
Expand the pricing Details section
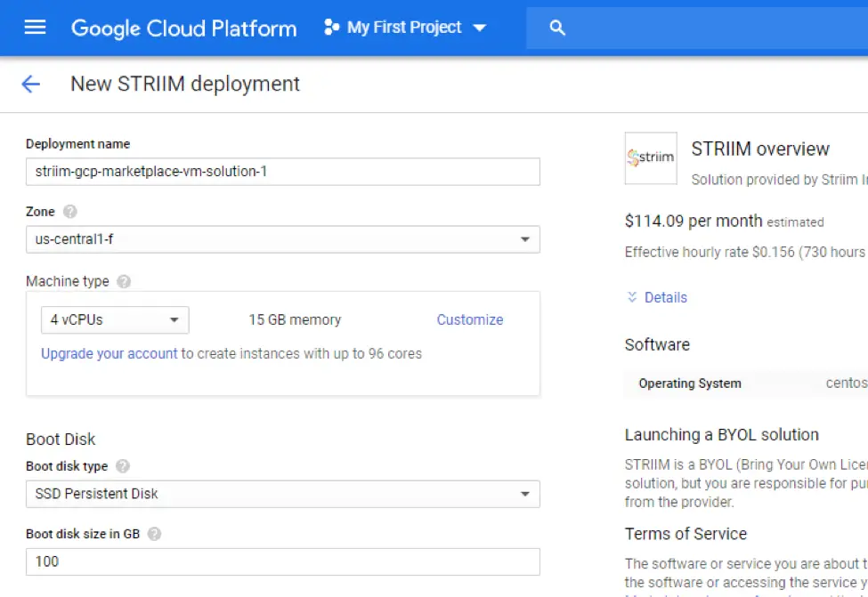pyautogui.click(x=657, y=297)
